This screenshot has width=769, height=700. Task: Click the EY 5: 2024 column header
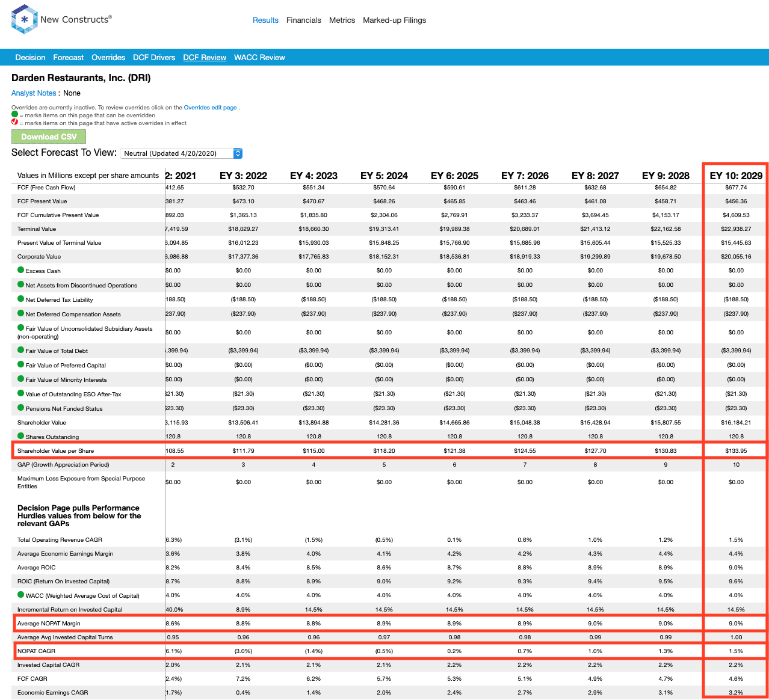click(x=384, y=176)
